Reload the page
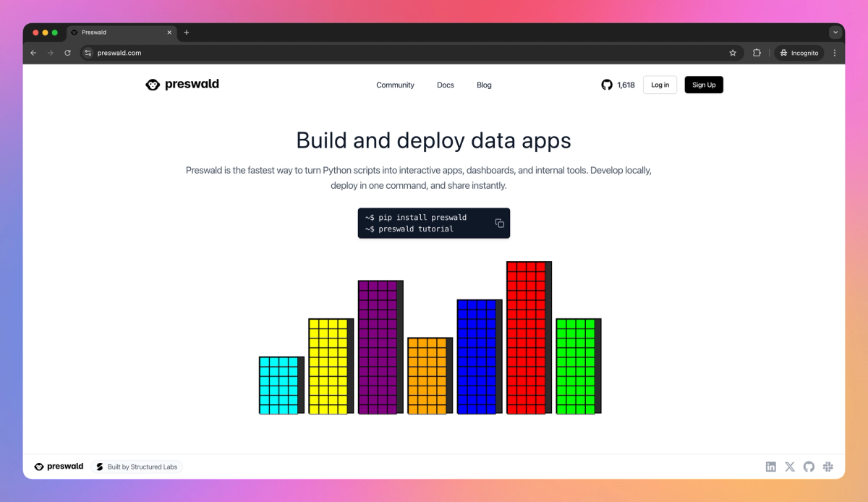This screenshot has height=502, width=868. (68, 53)
